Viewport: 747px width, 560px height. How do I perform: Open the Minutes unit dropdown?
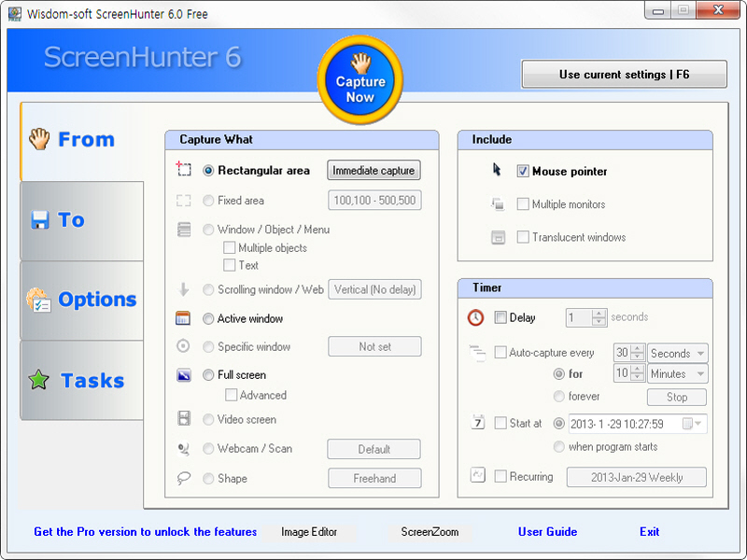click(x=678, y=374)
